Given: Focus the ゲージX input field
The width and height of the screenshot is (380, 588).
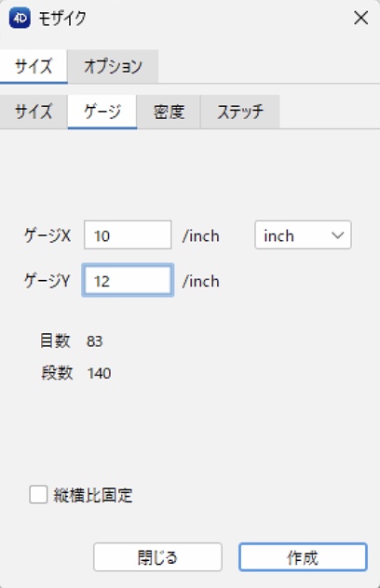Looking at the screenshot, I should (128, 235).
